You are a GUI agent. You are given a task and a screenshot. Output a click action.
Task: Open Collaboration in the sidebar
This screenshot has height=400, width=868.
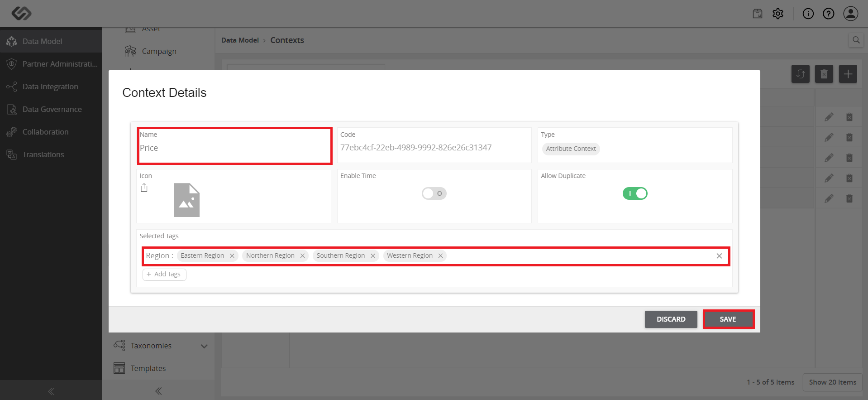(x=51, y=132)
